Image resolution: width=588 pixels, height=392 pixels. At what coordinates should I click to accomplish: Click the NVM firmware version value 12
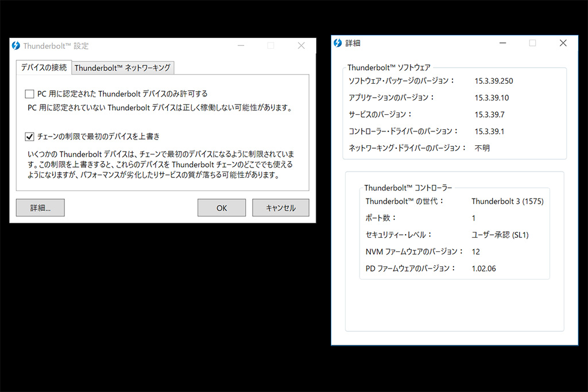coord(475,252)
